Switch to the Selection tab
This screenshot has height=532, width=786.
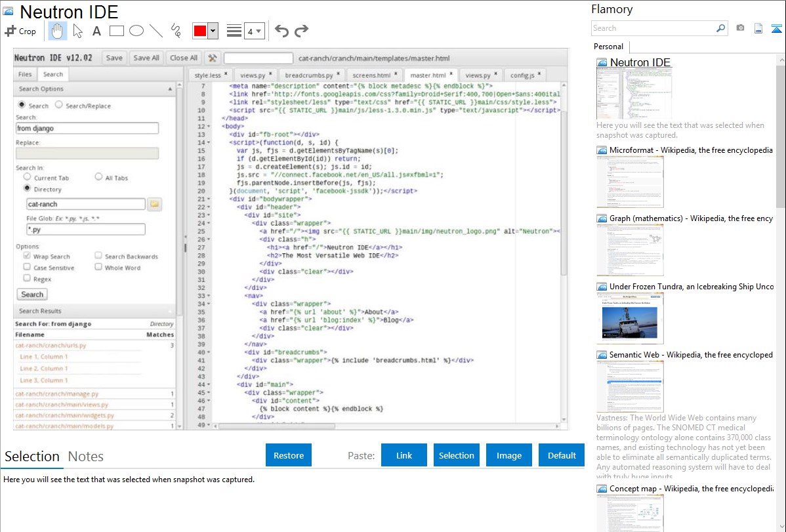(x=32, y=457)
